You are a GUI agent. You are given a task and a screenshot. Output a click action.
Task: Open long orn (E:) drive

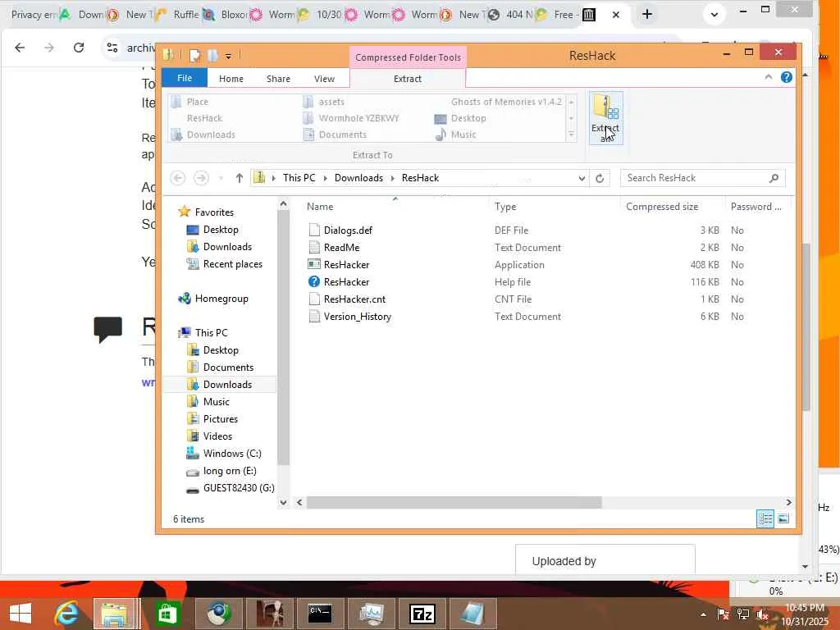click(x=230, y=471)
